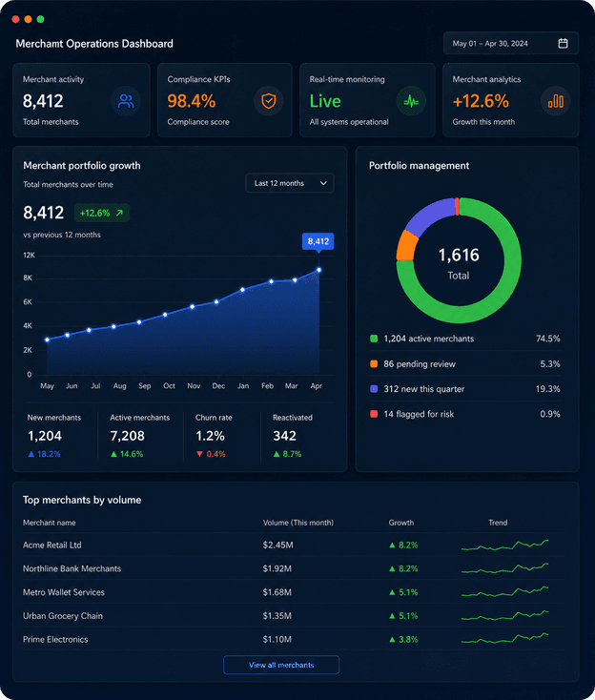Select the Prime Electronics name

pos(55,640)
